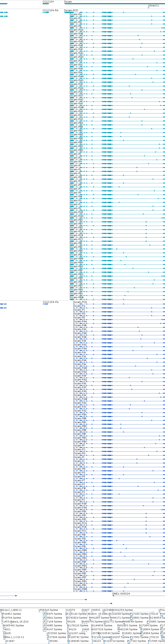
Task: Open the Dscam-PT protein entry
Action: click(79, 481)
